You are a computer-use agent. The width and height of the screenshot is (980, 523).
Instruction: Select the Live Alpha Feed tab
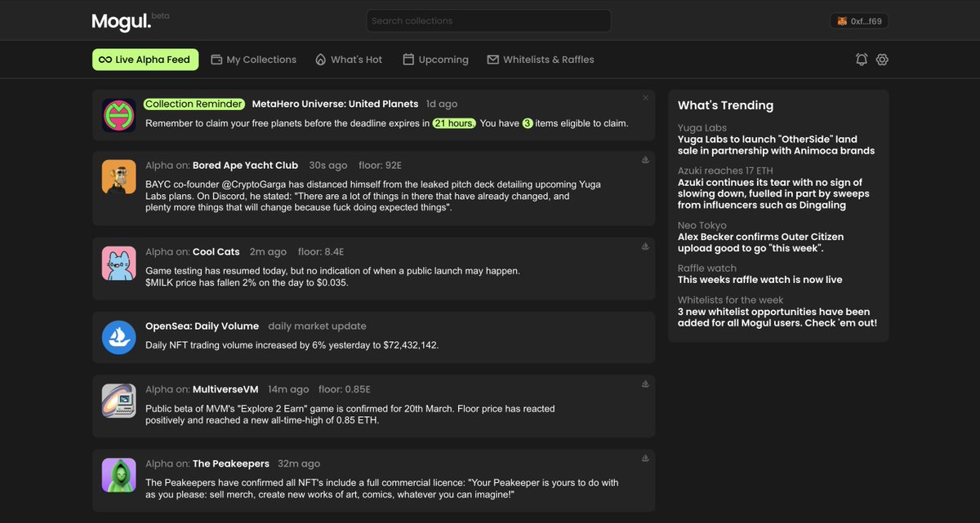pyautogui.click(x=145, y=60)
